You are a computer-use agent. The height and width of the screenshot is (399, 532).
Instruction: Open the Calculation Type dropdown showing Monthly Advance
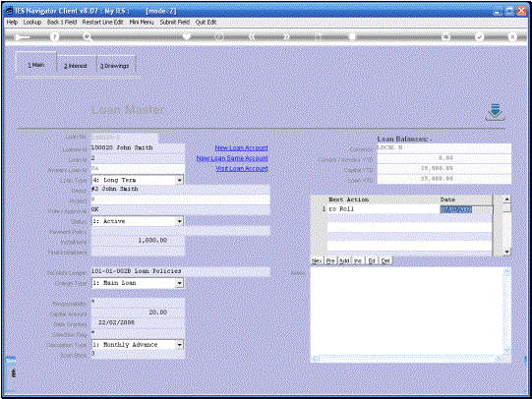[x=180, y=345]
